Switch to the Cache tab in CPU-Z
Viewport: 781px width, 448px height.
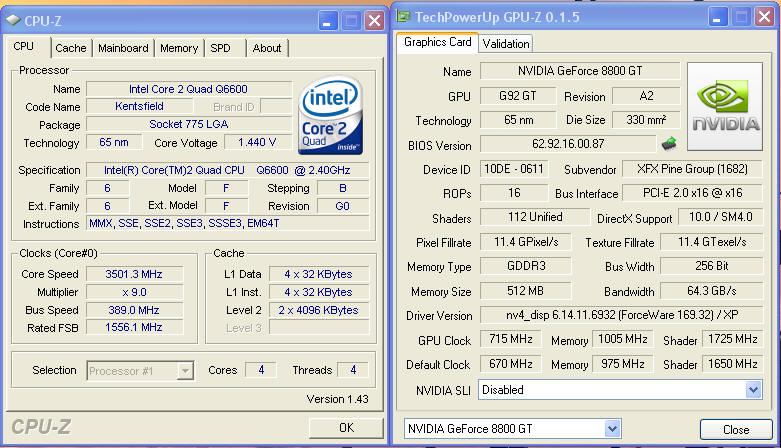71,48
